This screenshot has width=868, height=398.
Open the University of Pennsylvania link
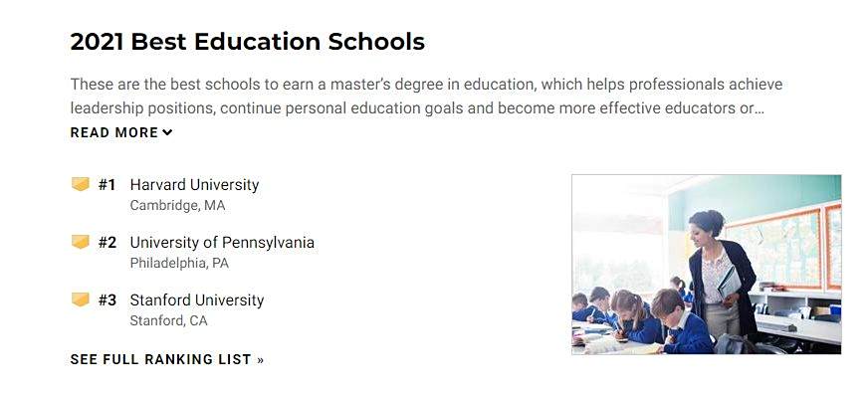222,243
